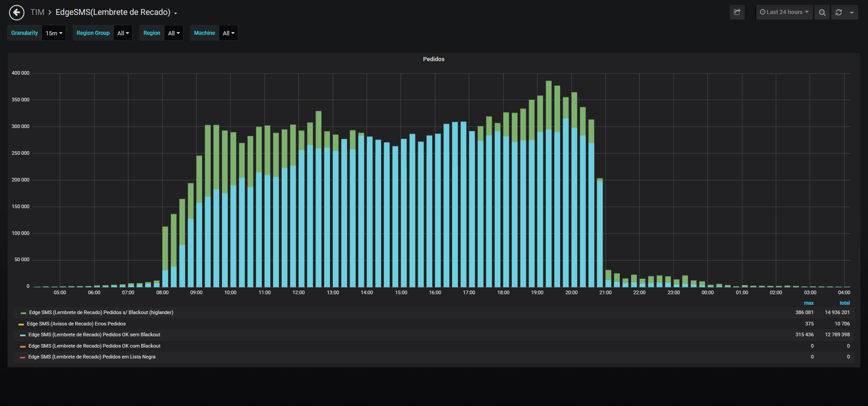Toggle the Pedidos s/ Blackout (higlander) series
The image size is (868, 406).
pos(101,313)
